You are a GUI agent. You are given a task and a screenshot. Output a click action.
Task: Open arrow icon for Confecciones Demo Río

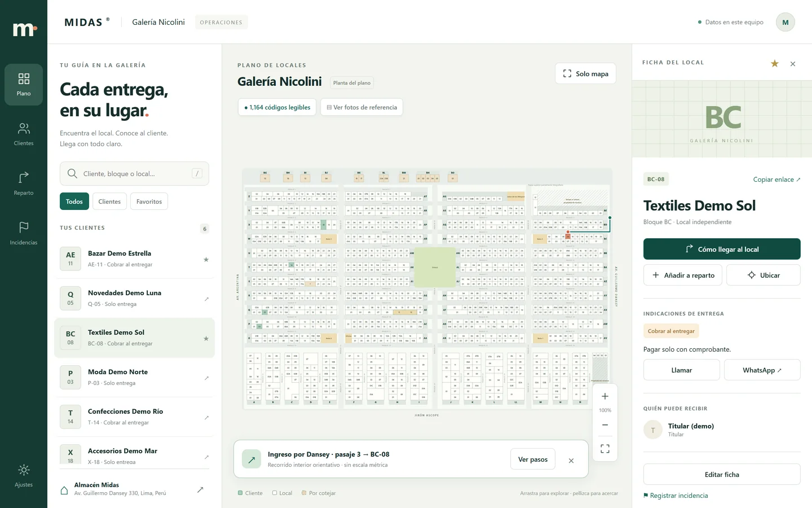click(x=206, y=418)
